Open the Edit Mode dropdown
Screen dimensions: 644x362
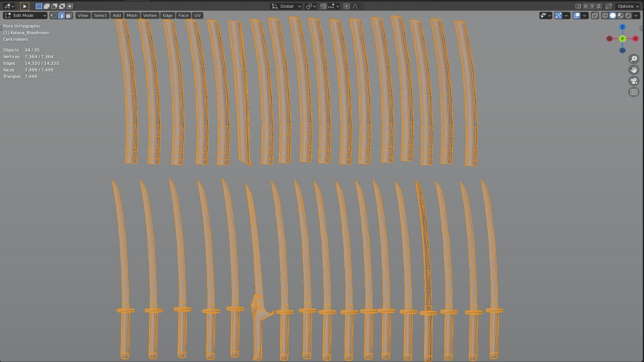click(x=25, y=15)
